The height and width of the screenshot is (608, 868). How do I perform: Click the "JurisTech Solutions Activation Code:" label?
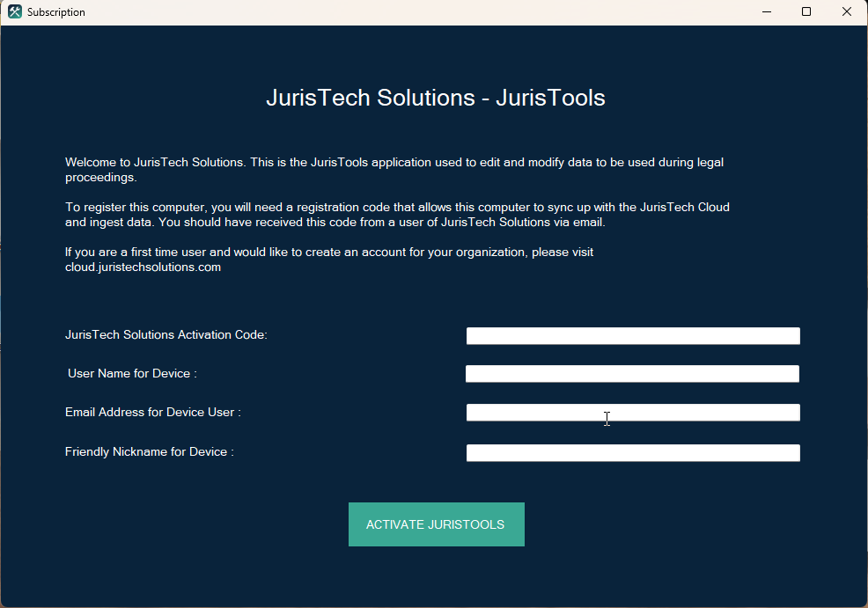166,334
